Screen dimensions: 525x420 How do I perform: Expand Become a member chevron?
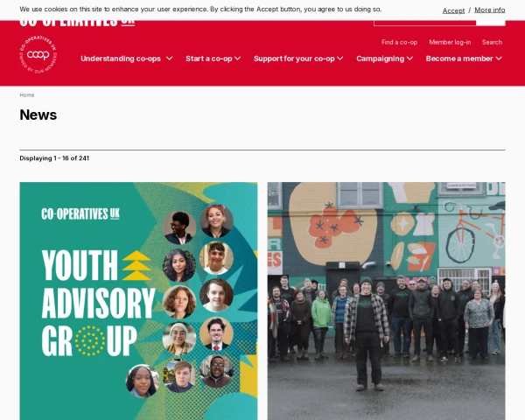(x=499, y=59)
